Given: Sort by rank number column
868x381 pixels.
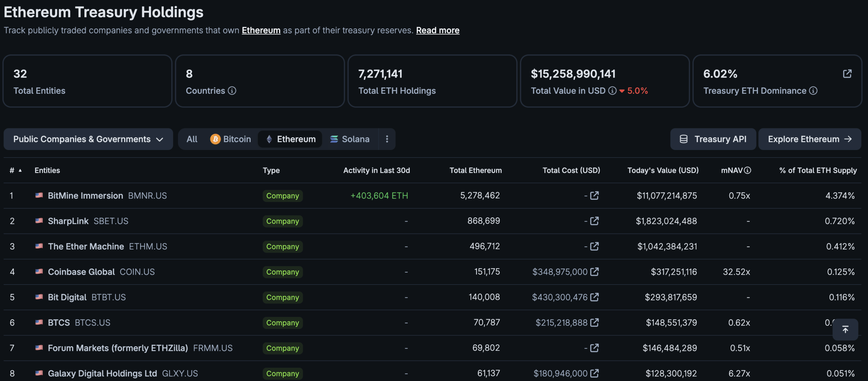Looking at the screenshot, I should coord(16,170).
